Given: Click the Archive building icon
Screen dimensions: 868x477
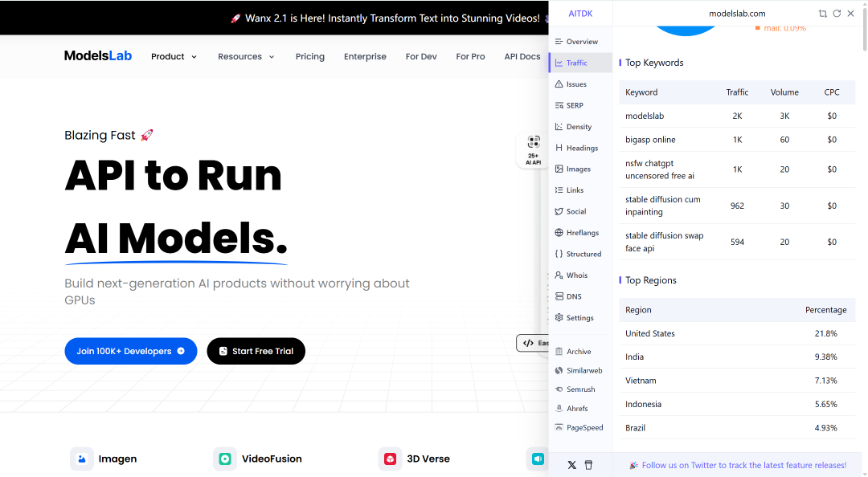Looking at the screenshot, I should click(559, 352).
